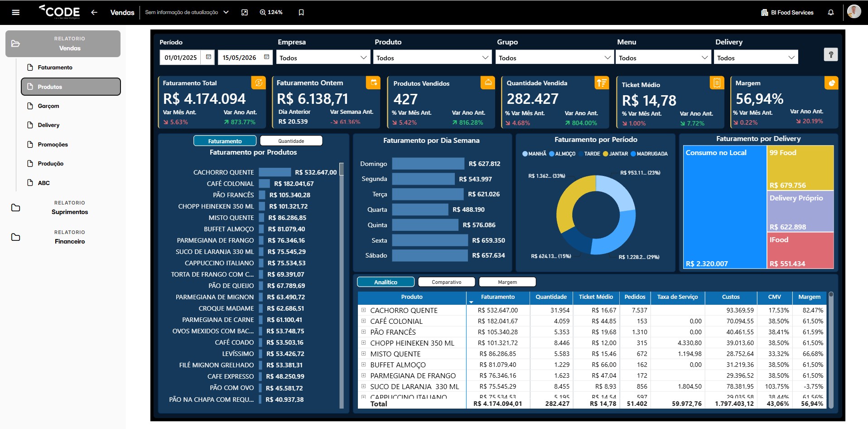Open the Delivery filter dropdown
Screen dimensions: 868x429
click(x=756, y=58)
